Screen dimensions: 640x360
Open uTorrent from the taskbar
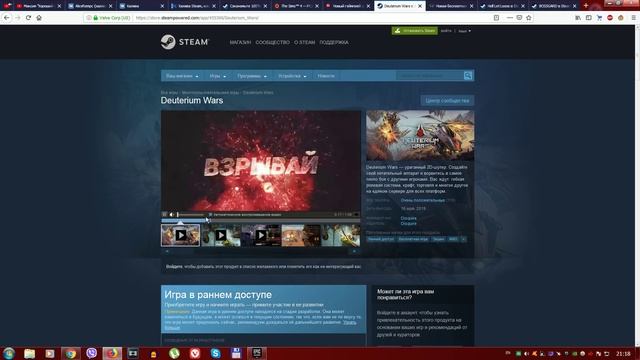tap(174, 353)
